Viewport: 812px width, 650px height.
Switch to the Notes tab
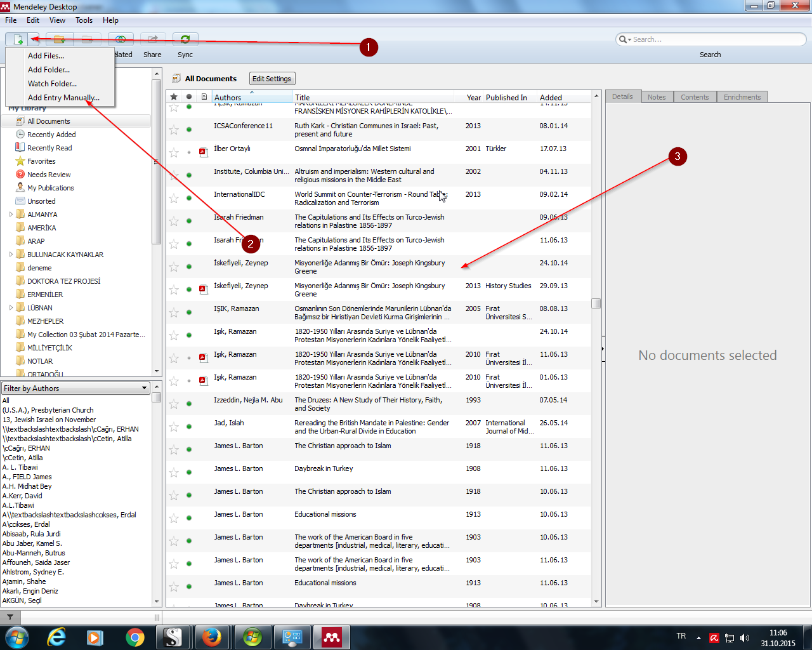point(657,97)
